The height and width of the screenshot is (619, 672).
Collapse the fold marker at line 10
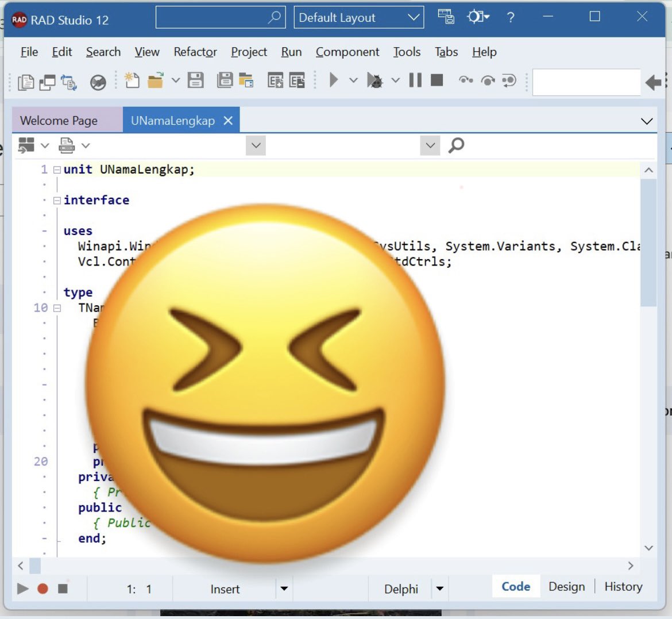57,308
